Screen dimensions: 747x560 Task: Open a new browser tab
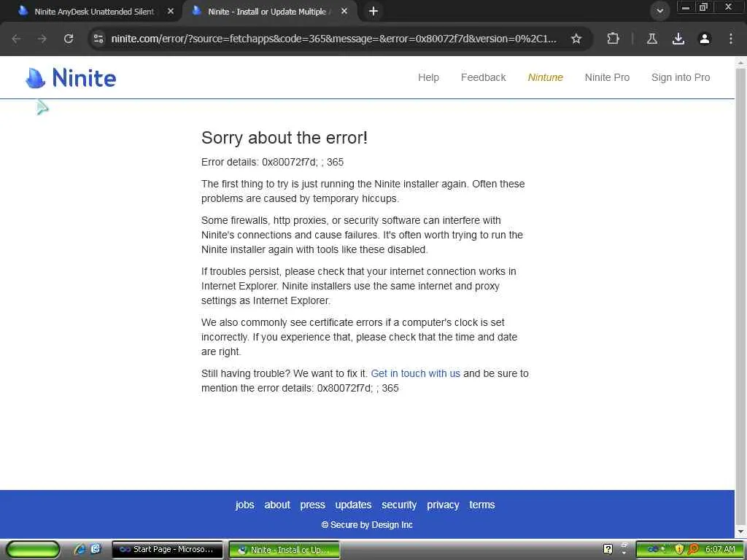373,11
